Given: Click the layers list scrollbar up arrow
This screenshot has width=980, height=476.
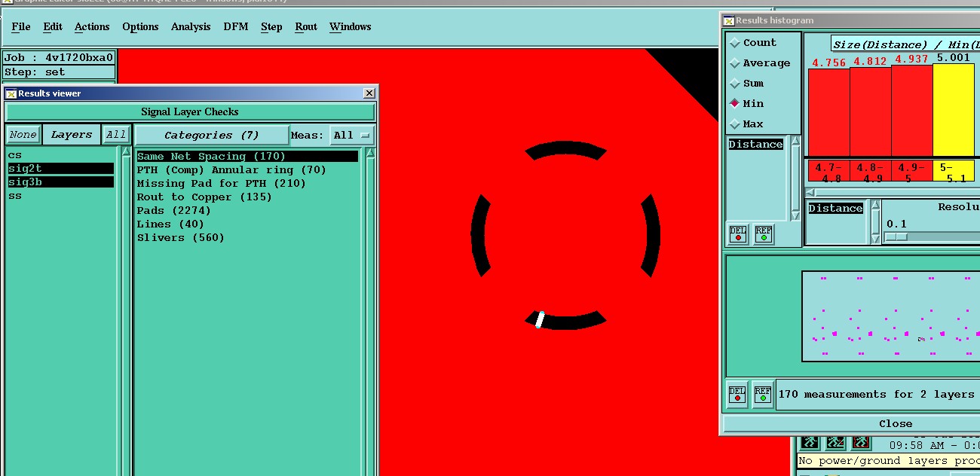Looking at the screenshot, I should (x=127, y=153).
